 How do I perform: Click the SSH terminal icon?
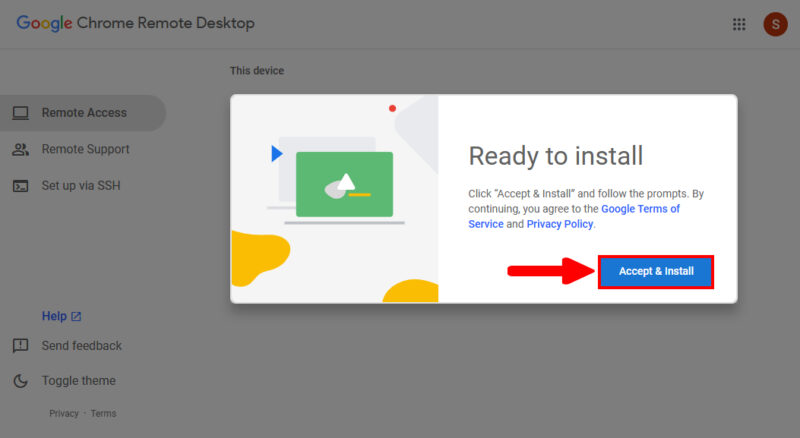20,186
